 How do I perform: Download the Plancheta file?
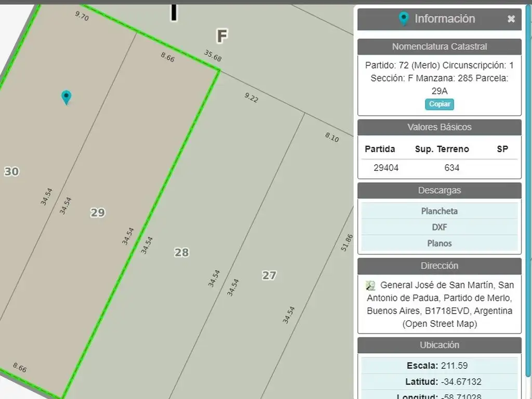[439, 211]
